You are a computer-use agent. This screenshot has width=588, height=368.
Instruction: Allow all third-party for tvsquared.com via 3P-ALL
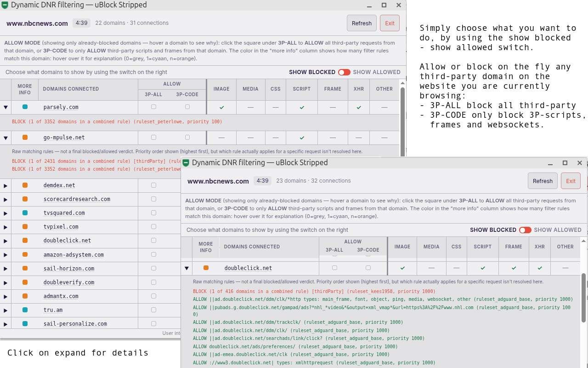tap(153, 213)
